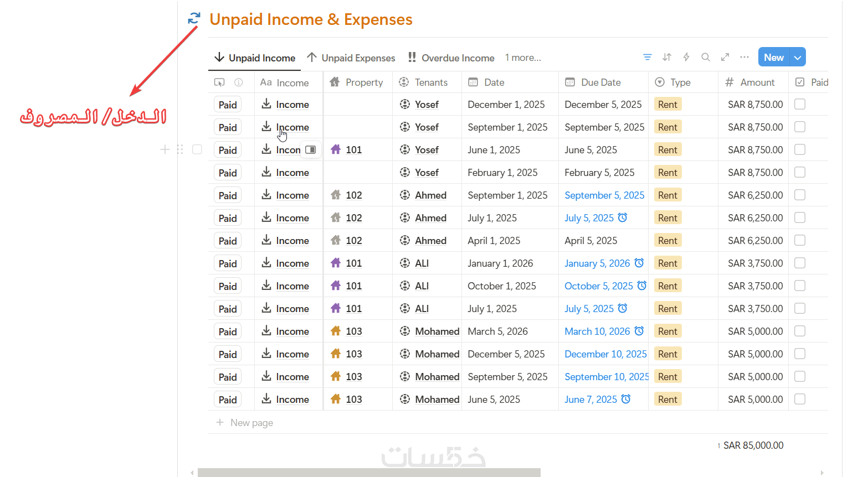This screenshot has height=477, width=868.
Task: Click New page at the table bottom
Action: (251, 423)
